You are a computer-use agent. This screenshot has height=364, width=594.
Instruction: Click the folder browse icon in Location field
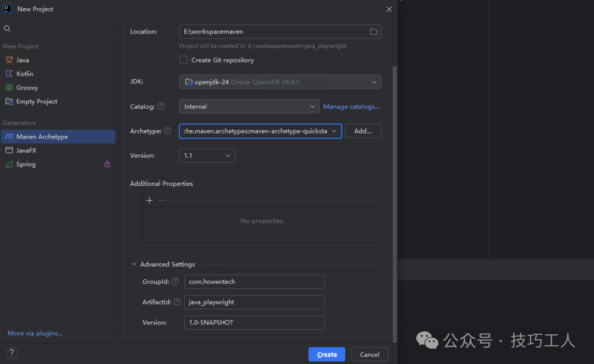tap(373, 32)
